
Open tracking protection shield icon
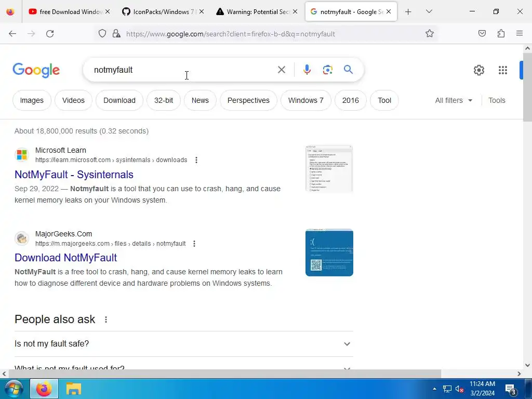pyautogui.click(x=102, y=34)
